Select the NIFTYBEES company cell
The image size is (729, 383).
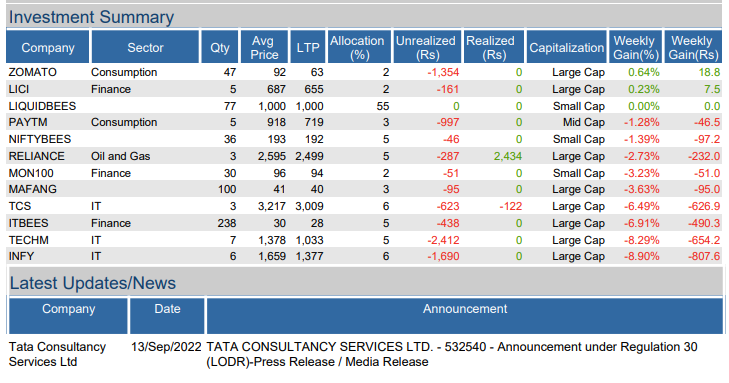(x=40, y=139)
